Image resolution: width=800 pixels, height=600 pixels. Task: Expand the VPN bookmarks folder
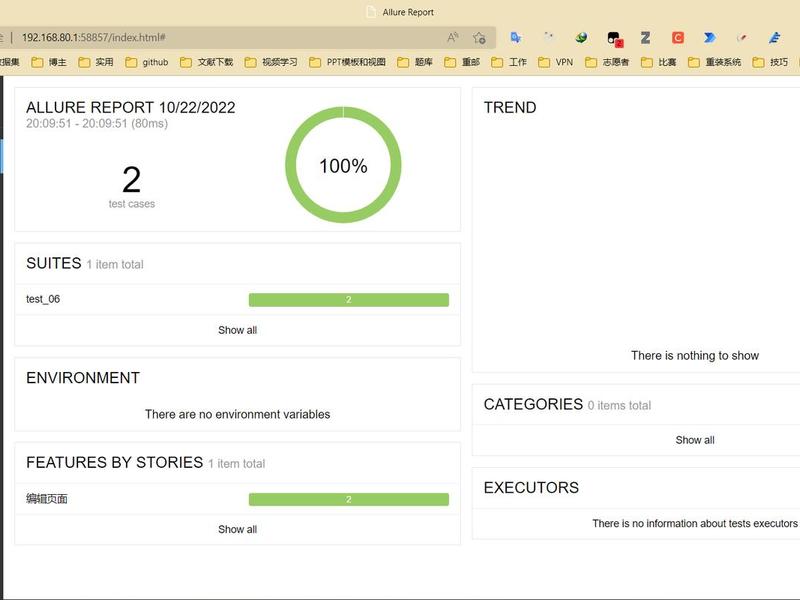click(556, 62)
